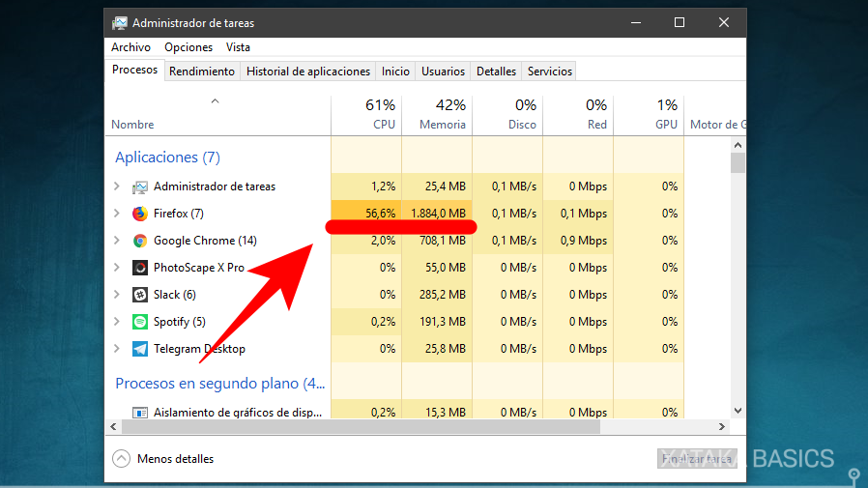This screenshot has height=488, width=868.
Task: Click the Finalizar tarea button
Action: [x=696, y=459]
